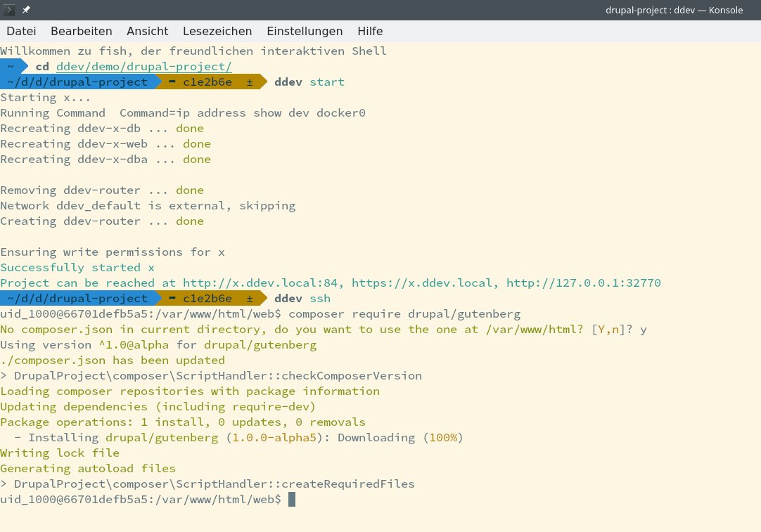Click 'Loading composer repositories' line
This screenshot has width=761, height=532.
point(190,391)
